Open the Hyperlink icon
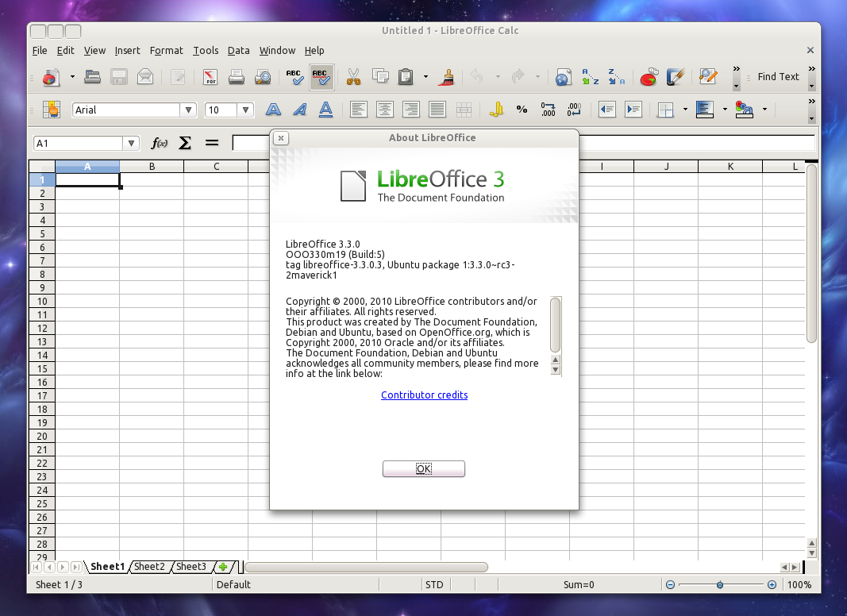The width and height of the screenshot is (847, 616). pos(563,77)
